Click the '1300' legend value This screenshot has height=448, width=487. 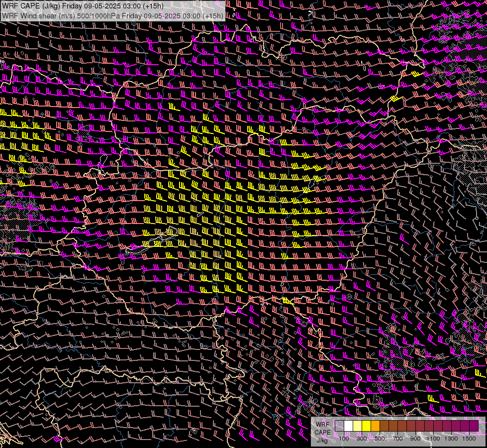point(451,439)
